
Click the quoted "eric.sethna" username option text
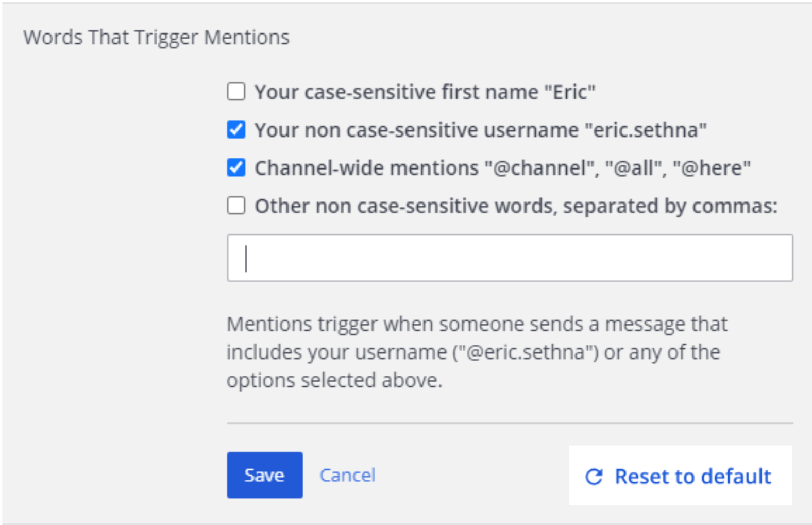646,130
